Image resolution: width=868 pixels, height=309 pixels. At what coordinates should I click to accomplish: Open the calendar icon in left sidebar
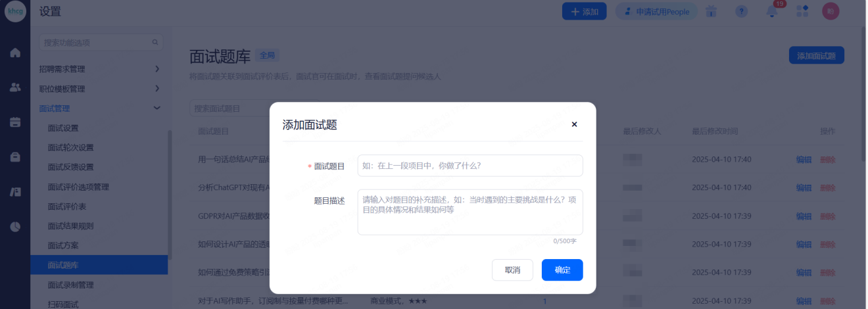point(15,122)
